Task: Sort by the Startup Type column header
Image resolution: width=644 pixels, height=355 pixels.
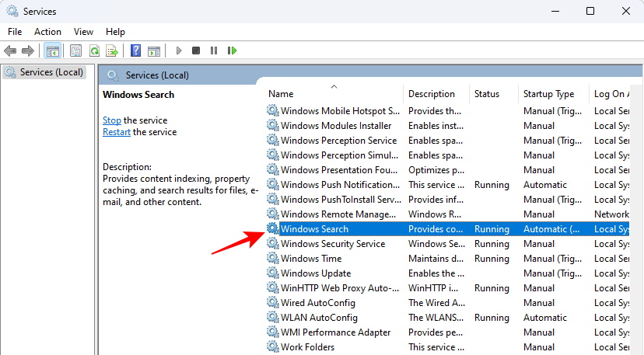Action: 554,94
